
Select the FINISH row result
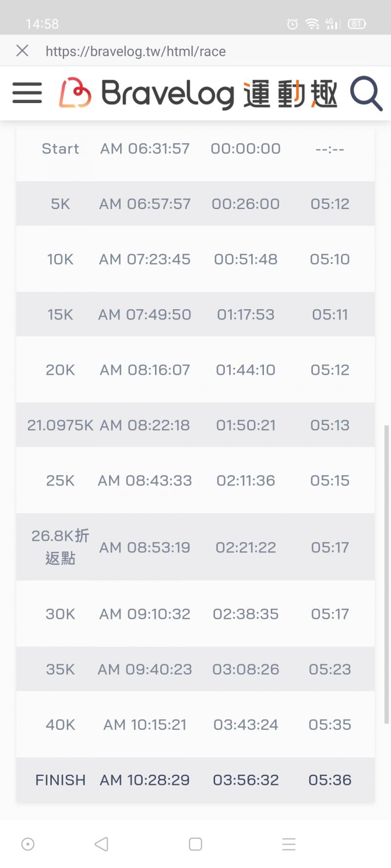pyautogui.click(x=195, y=780)
